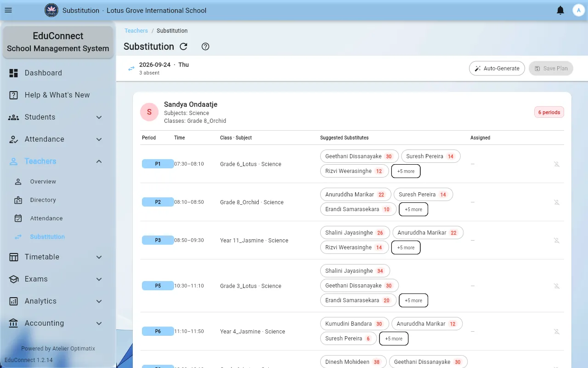Open the user avatar menu
Viewport: 588px width, 368px height.
coord(578,10)
